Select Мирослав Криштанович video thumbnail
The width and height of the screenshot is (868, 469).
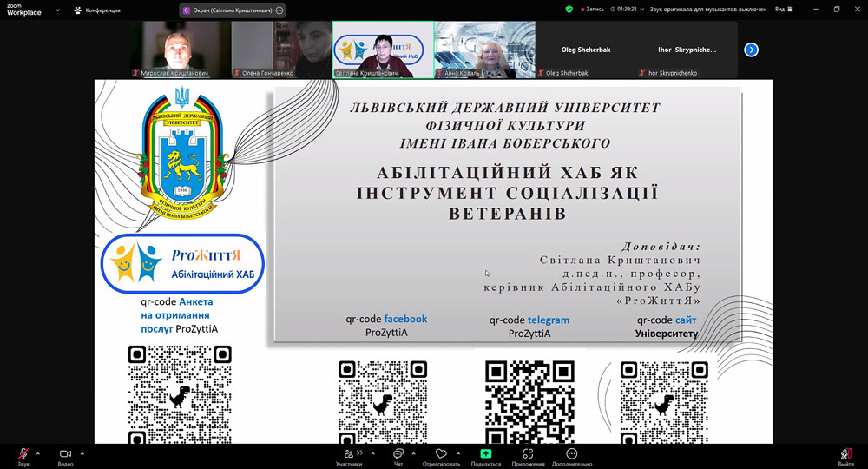[181, 50]
